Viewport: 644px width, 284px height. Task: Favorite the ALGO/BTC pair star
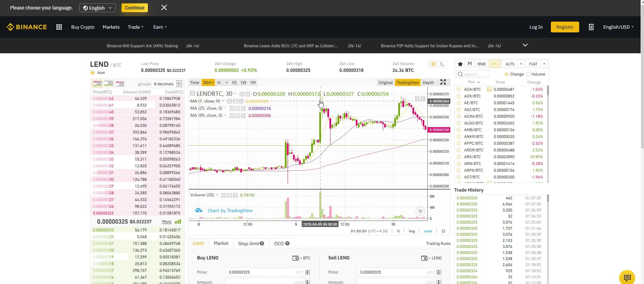(x=459, y=123)
